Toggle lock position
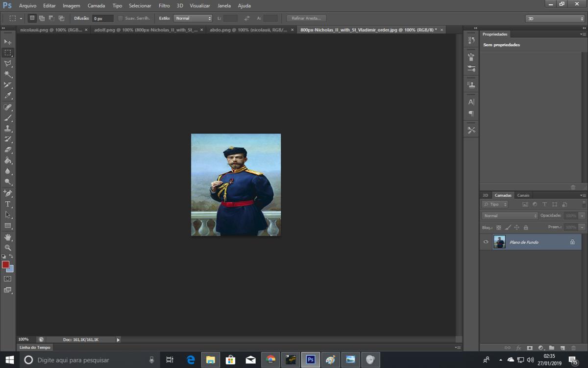This screenshot has height=368, width=588. pos(516,228)
